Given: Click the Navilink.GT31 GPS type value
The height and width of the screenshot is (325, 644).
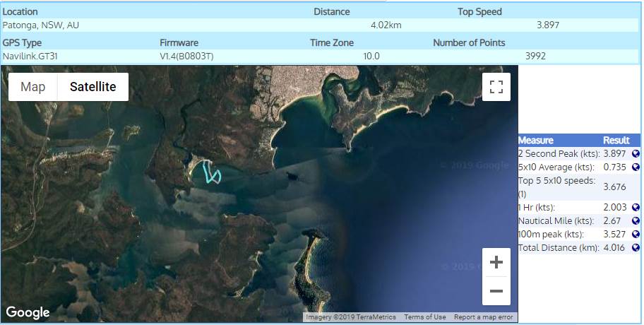Looking at the screenshot, I should (32, 55).
